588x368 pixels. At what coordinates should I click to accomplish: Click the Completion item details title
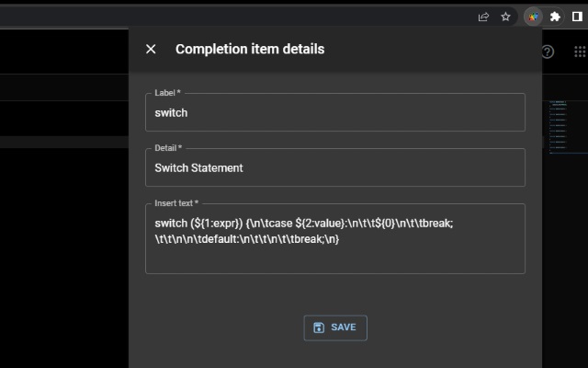tap(250, 49)
